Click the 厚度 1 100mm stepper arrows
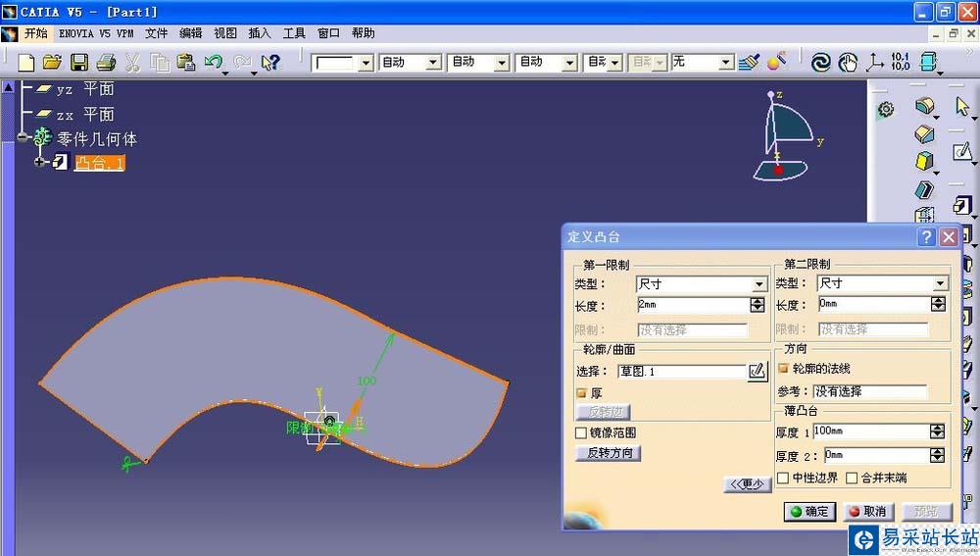980x556 pixels. point(937,430)
